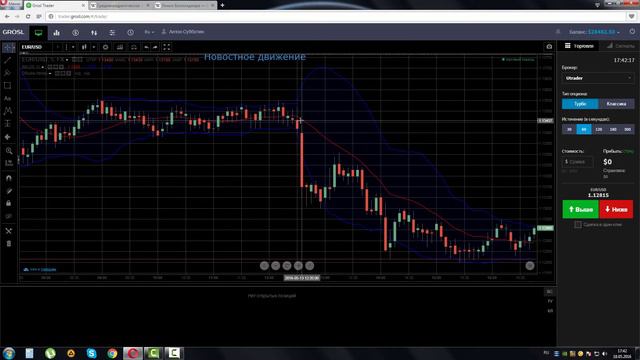Click the EUR/USD symbol search field
Viewport: 640px width, 360px height.
[37, 47]
